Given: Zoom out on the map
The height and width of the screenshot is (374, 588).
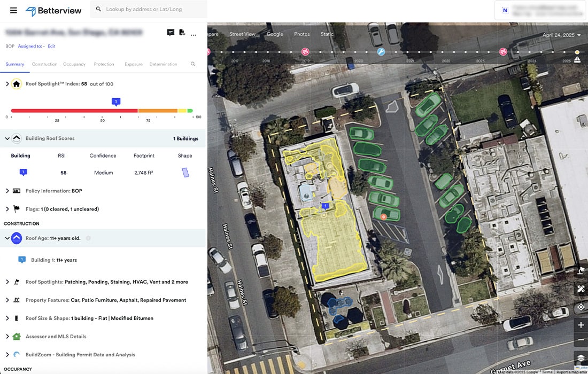Looking at the screenshot, I should point(581,340).
